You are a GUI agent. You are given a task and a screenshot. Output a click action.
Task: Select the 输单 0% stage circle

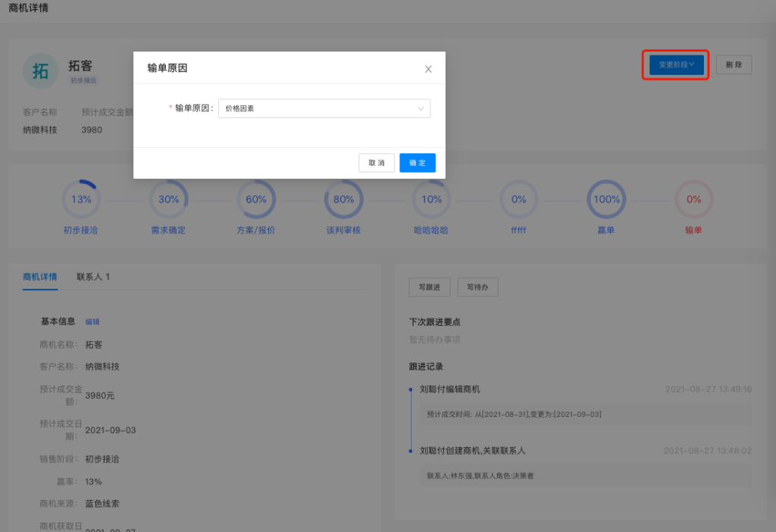(693, 200)
